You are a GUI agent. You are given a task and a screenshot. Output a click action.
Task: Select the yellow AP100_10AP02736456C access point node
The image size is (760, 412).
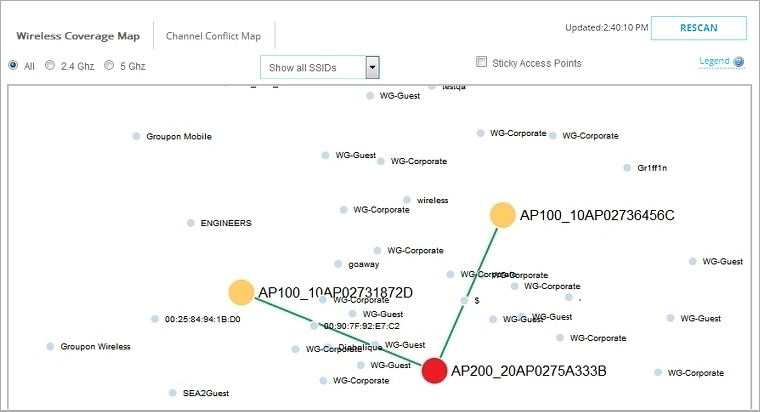[x=502, y=215]
